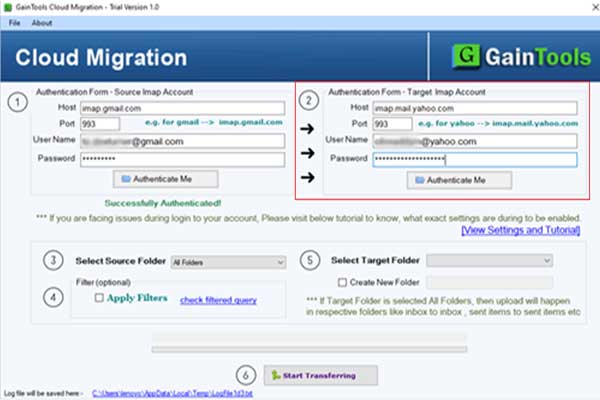
Task: Expand the Select Source Folder dropdown
Action: click(228, 262)
